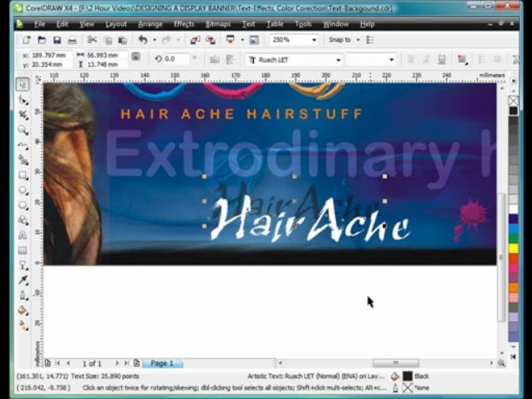Click the Import icon
This screenshot has width=532, height=399.
pyautogui.click(x=195, y=40)
